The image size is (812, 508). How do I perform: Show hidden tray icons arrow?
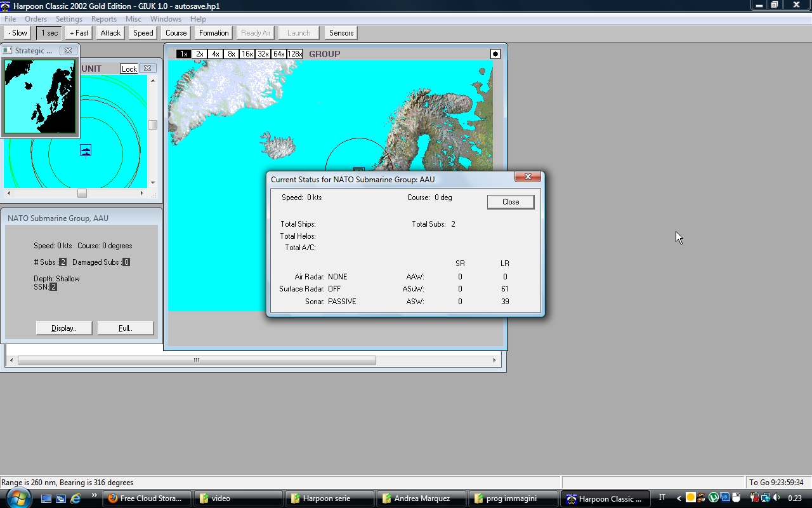click(x=678, y=498)
